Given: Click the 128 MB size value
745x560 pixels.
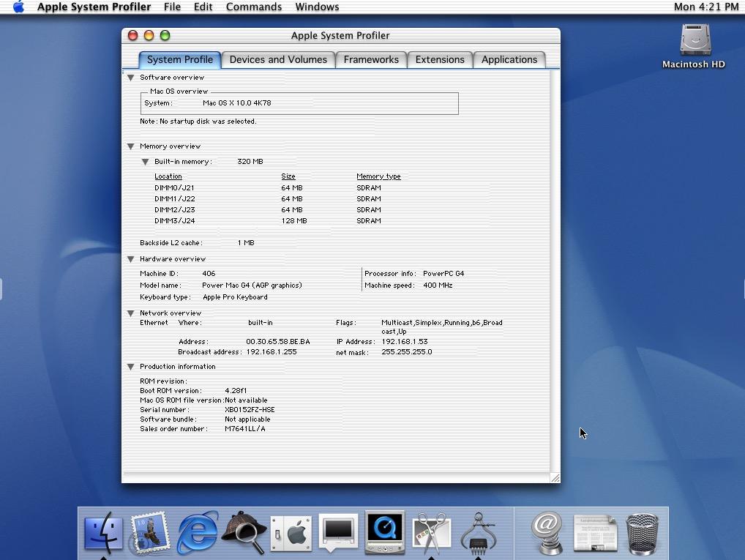Looking at the screenshot, I should [294, 220].
